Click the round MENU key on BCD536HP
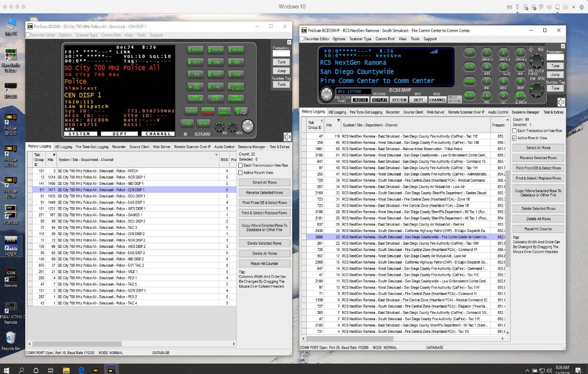Image resolution: width=588 pixels, height=374 pixels. click(x=469, y=95)
